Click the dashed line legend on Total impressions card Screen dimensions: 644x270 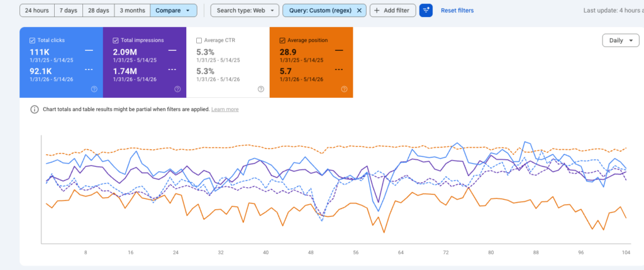pyautogui.click(x=172, y=69)
